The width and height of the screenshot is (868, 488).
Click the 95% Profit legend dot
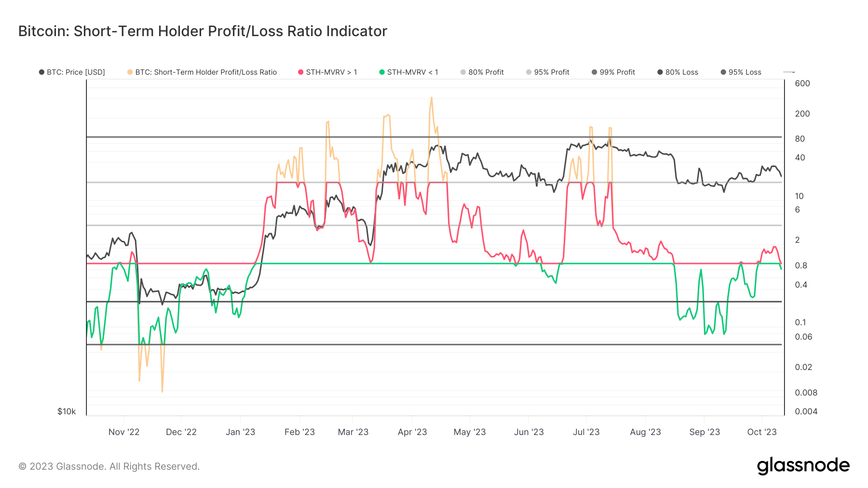point(529,72)
